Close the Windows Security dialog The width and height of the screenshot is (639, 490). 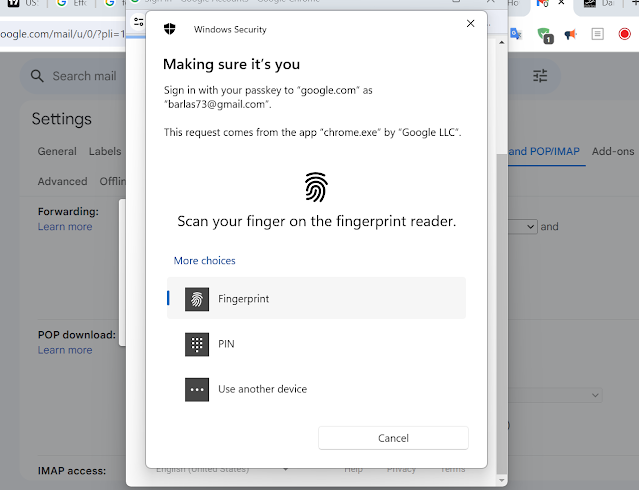coord(470,24)
